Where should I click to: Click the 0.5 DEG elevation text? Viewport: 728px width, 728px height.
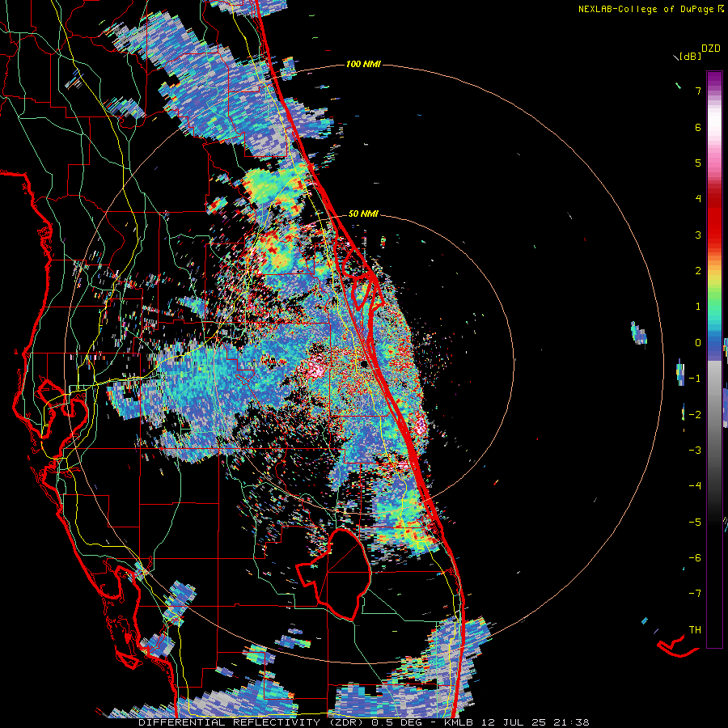tap(397, 722)
